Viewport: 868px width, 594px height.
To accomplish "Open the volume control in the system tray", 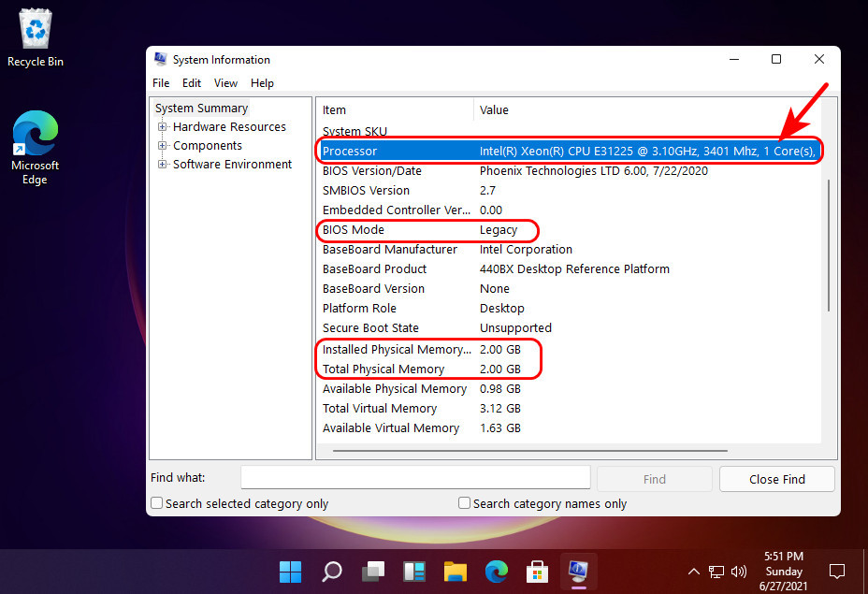I will pos(738,571).
